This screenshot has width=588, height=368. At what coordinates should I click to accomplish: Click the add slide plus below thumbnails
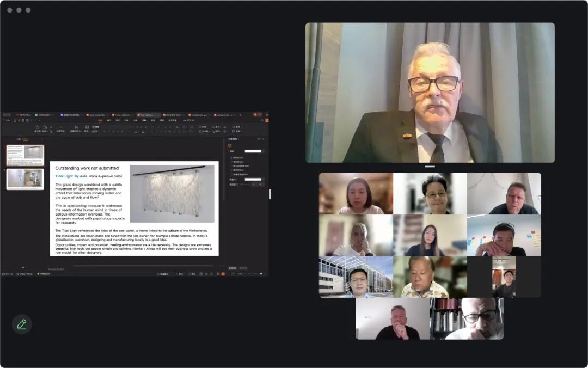coord(23,267)
